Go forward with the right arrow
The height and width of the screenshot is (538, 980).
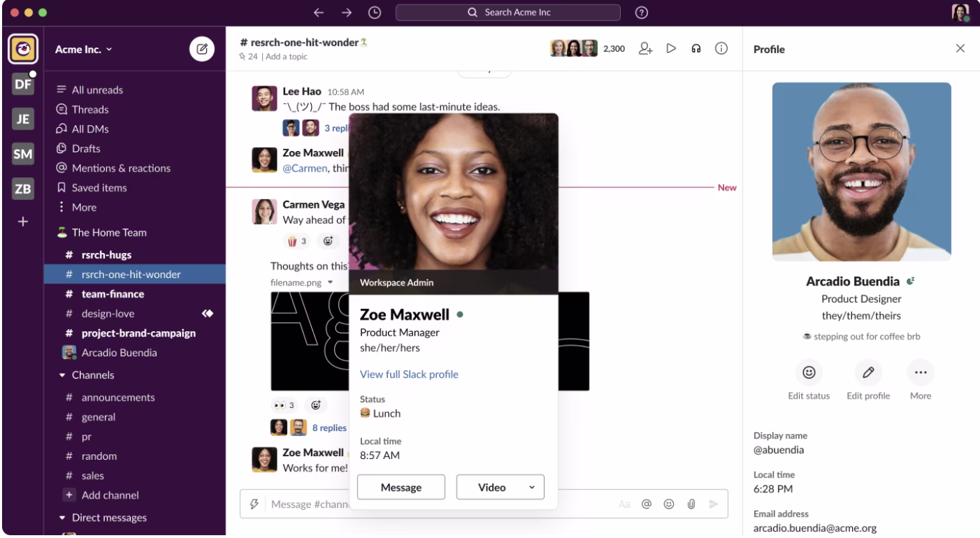347,12
